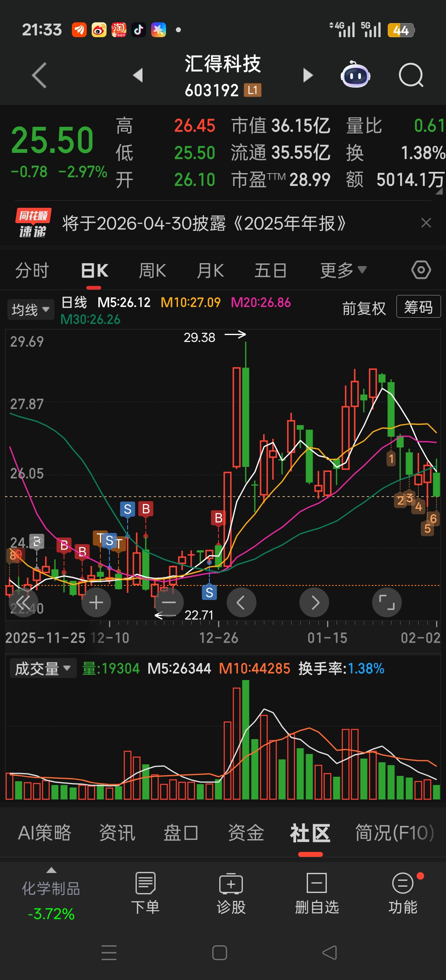The width and height of the screenshot is (446, 980).
Task: Open the 更多 period dropdown
Action: click(x=344, y=270)
